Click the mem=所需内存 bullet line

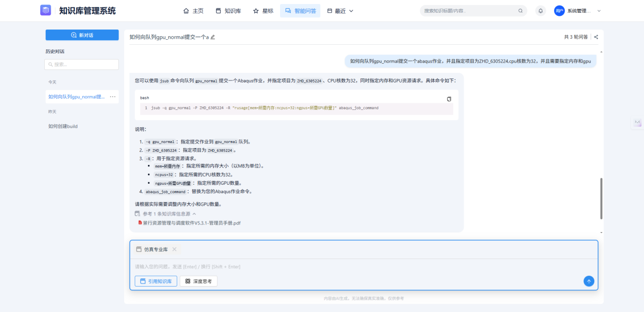click(209, 166)
